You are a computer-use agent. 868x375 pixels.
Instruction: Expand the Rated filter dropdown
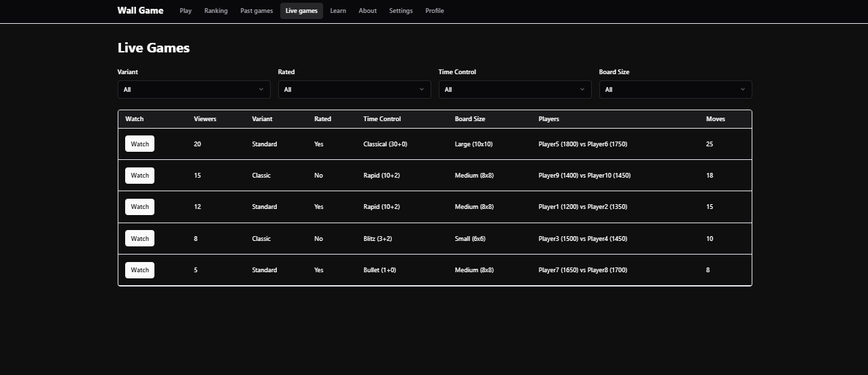354,89
